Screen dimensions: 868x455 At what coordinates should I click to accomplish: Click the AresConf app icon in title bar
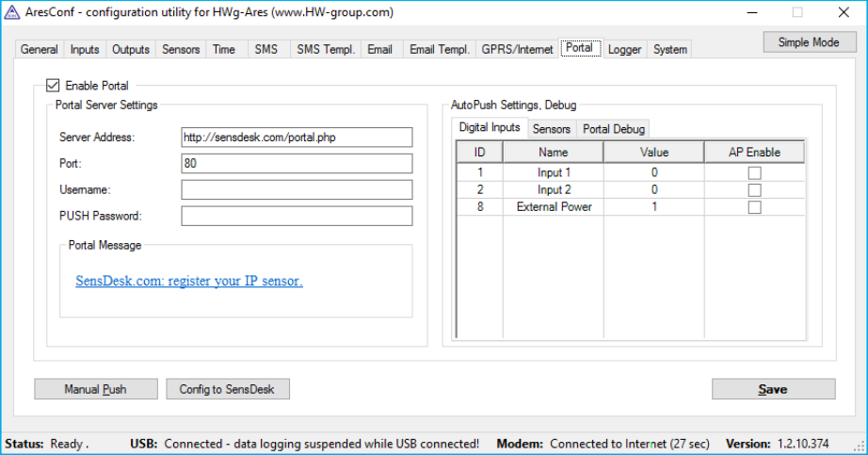pos(12,13)
